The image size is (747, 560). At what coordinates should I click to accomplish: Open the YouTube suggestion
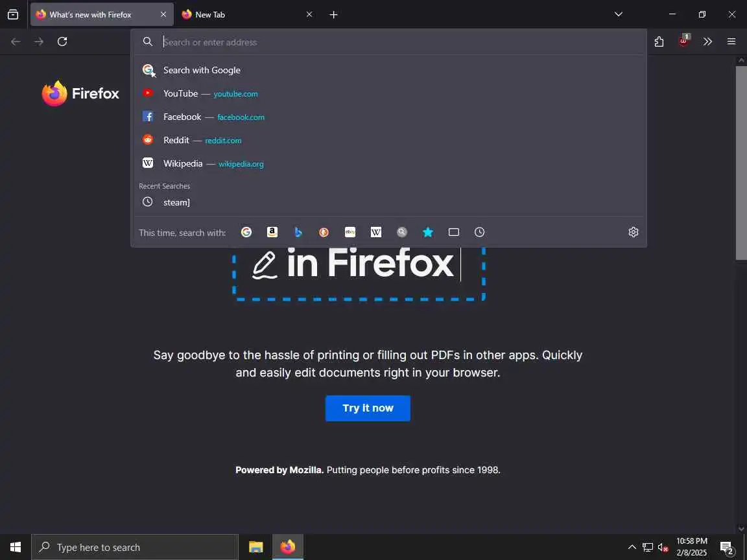tap(389, 93)
